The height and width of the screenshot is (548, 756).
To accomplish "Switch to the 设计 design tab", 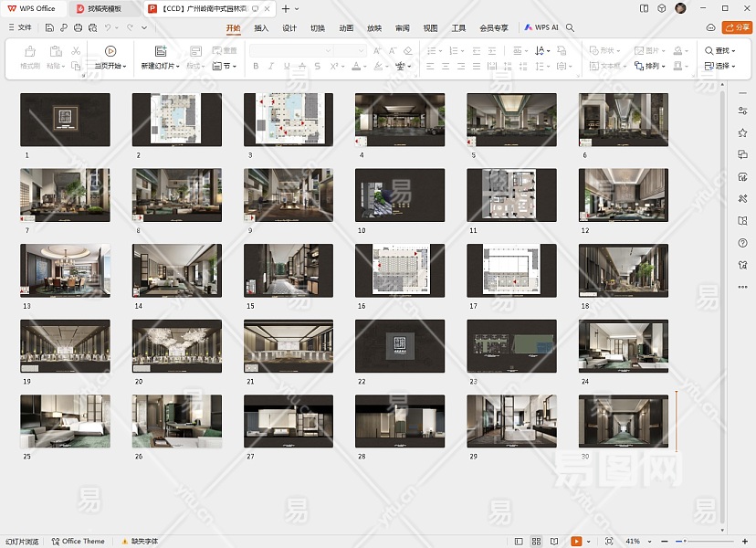I will coord(289,28).
